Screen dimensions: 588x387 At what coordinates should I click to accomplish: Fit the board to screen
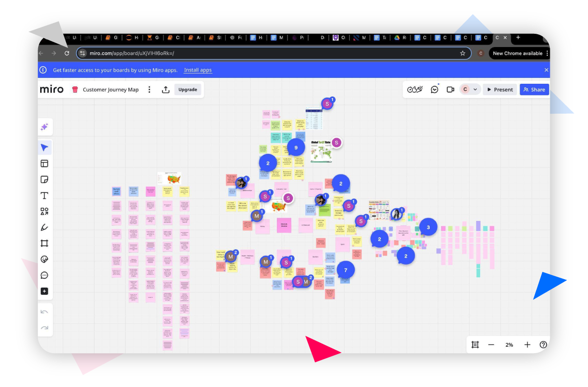pyautogui.click(x=475, y=345)
